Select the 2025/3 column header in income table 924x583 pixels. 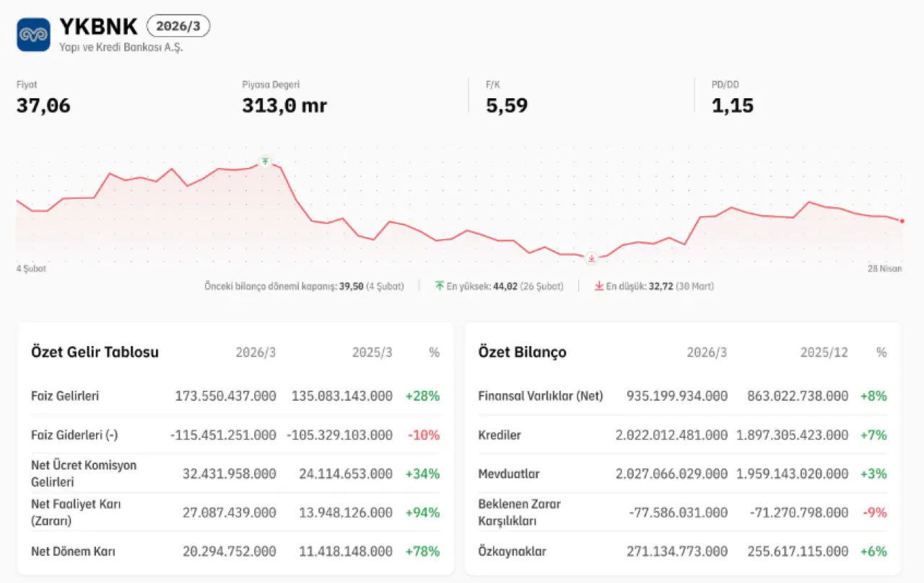click(372, 353)
